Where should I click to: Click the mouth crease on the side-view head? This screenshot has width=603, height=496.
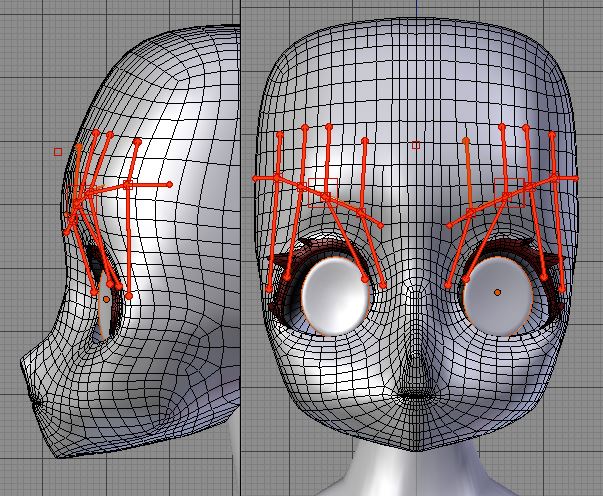[37, 404]
